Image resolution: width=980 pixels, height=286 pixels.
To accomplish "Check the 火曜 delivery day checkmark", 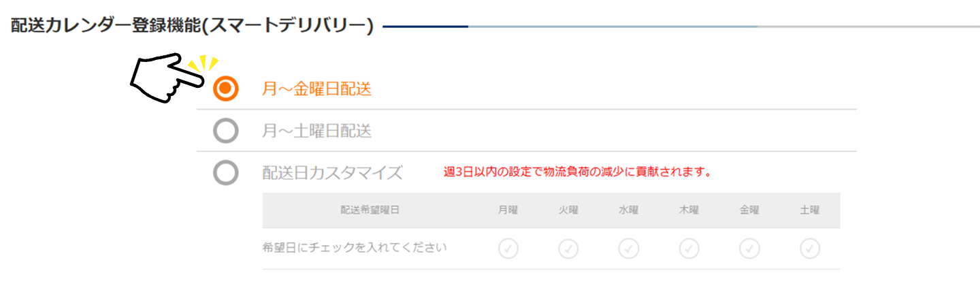I will 568,249.
